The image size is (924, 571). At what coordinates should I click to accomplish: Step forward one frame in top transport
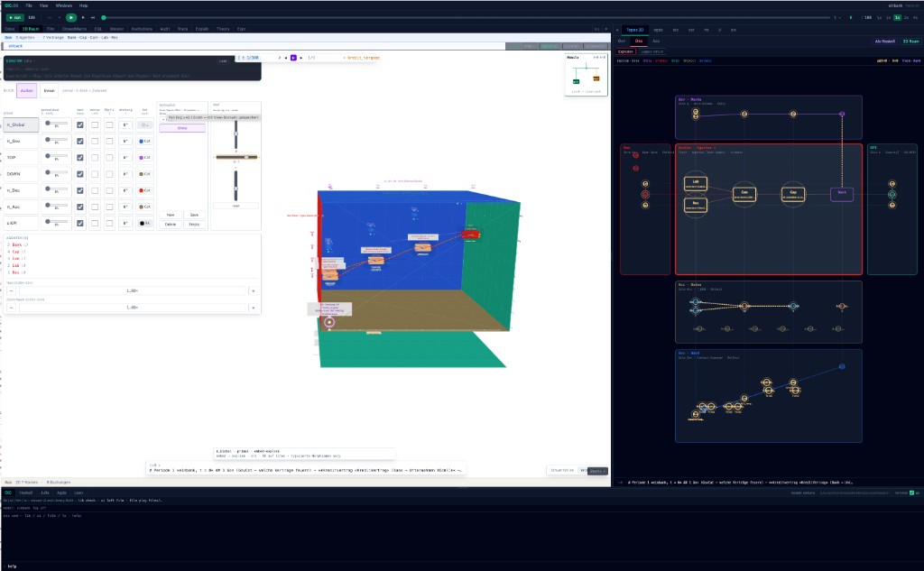83,18
